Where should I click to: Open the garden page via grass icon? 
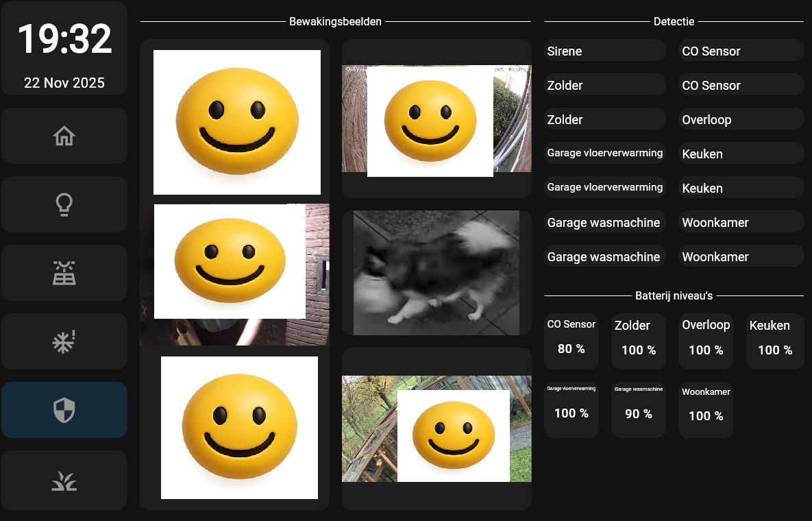coord(64,480)
